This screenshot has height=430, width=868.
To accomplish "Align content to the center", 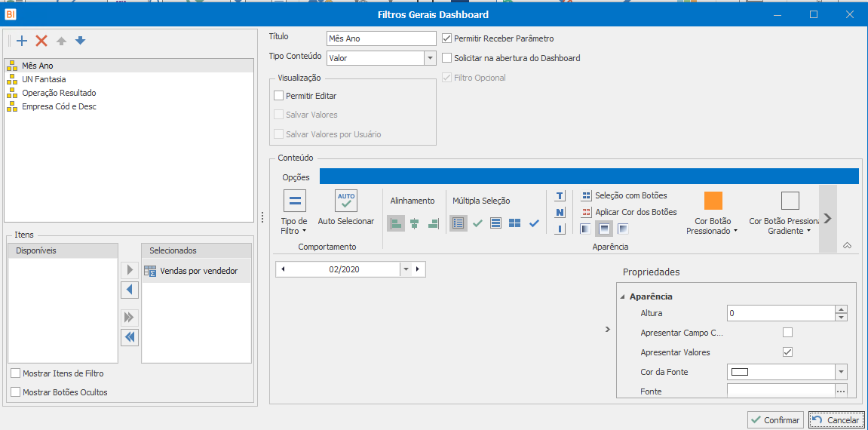I will (415, 223).
